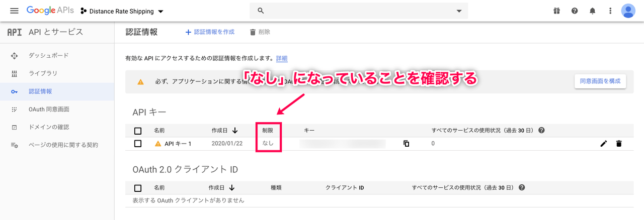Click the API とサービス sidebar title
644x220 pixels.
pyautogui.click(x=56, y=32)
